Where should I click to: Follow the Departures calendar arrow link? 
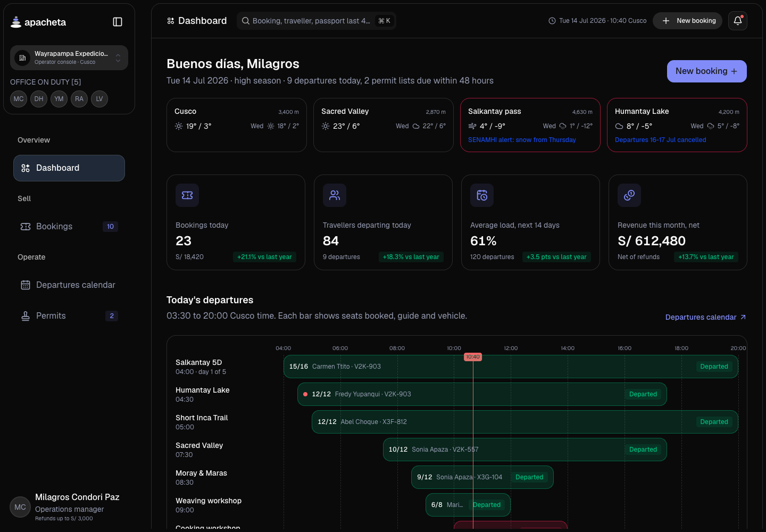click(x=705, y=317)
